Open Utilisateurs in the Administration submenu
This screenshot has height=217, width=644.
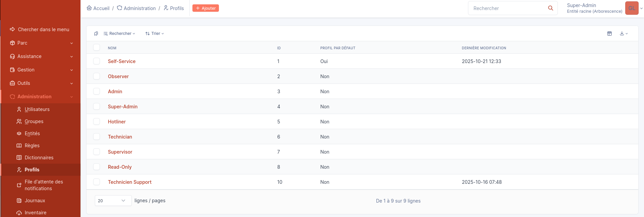pos(37,109)
